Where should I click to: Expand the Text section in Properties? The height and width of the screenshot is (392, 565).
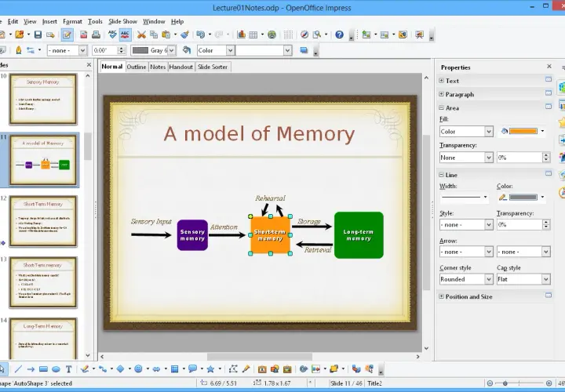click(x=441, y=81)
